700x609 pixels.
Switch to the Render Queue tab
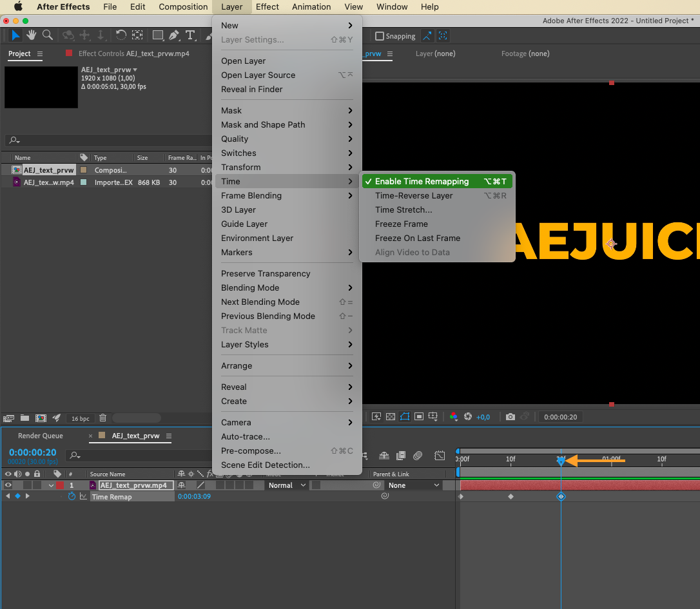coord(41,436)
